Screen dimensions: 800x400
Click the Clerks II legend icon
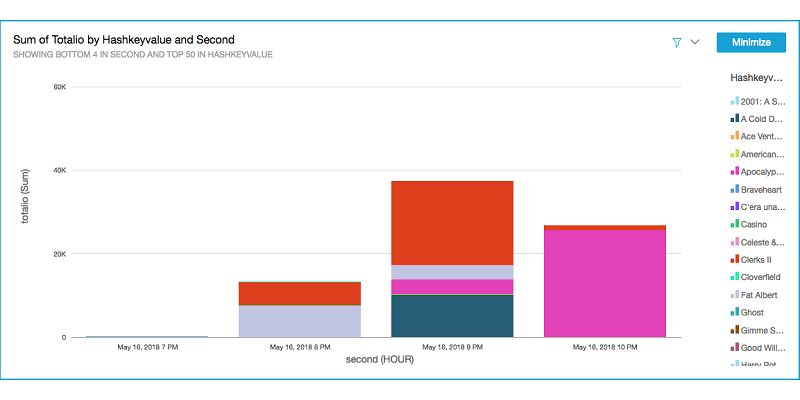(x=735, y=259)
